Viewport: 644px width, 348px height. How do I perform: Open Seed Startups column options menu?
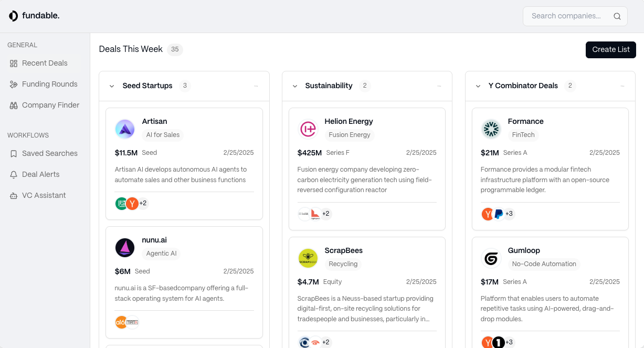pos(256,86)
